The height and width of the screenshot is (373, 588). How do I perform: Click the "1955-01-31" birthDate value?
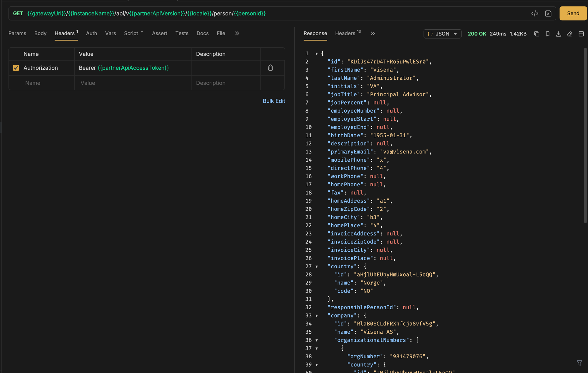point(390,136)
